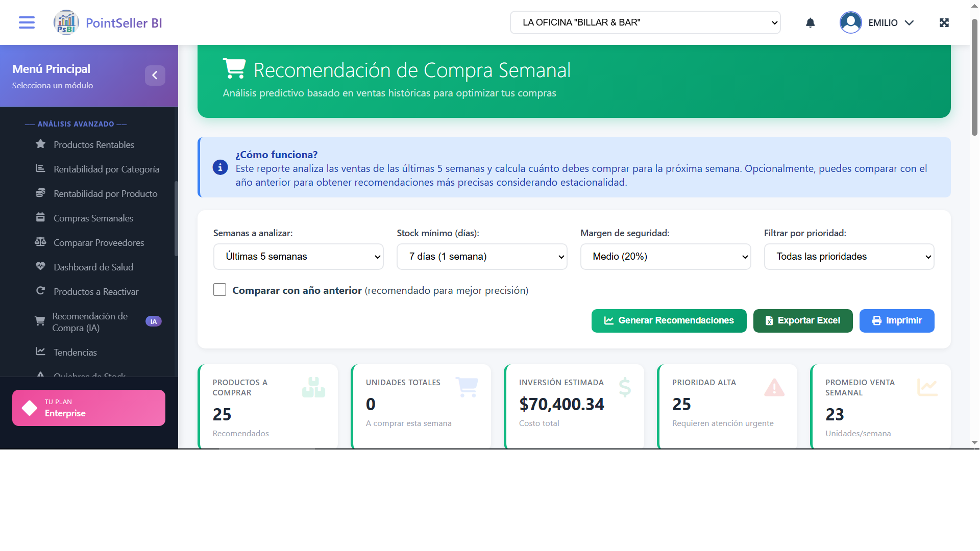Image resolution: width=980 pixels, height=551 pixels.
Task: Open the LA OFICINA store selector
Action: 645,22
